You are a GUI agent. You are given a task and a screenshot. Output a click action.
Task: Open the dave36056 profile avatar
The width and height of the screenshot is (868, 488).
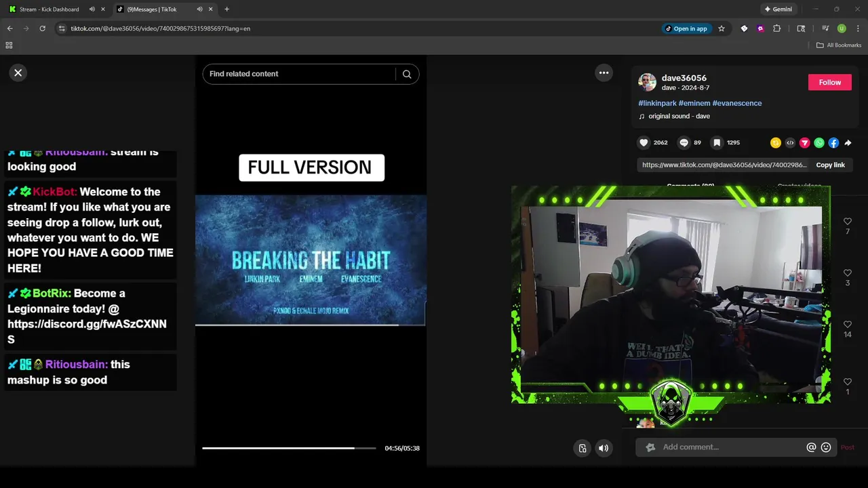tap(647, 82)
